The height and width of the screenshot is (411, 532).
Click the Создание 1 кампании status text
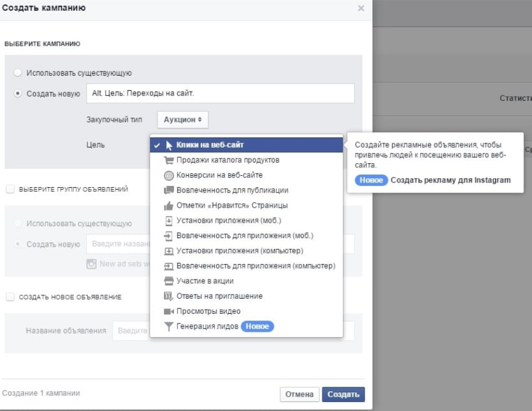(x=41, y=393)
